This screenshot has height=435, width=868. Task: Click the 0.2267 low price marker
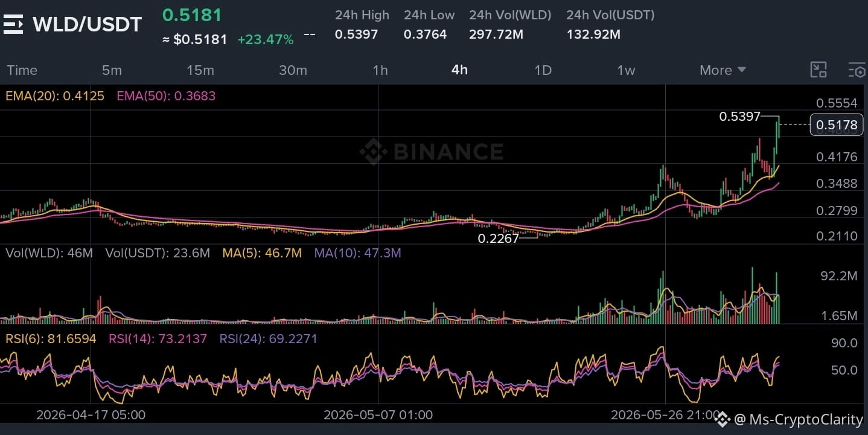click(x=498, y=239)
